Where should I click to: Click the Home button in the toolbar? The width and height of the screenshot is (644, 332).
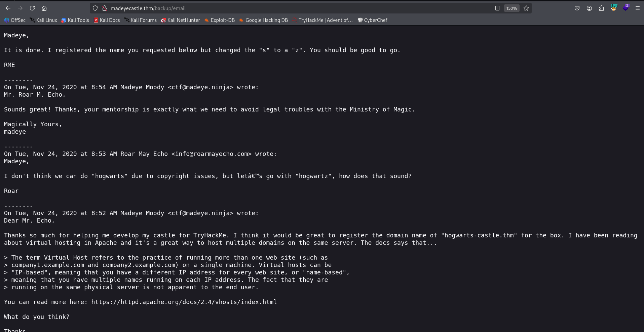(44, 8)
